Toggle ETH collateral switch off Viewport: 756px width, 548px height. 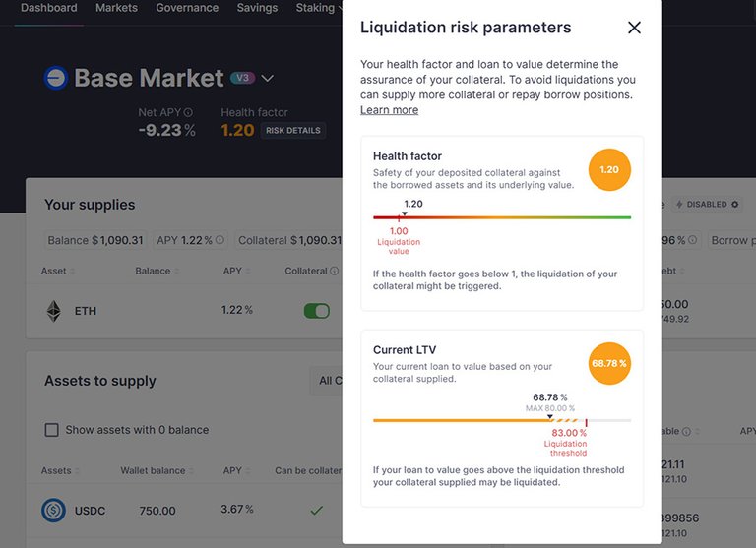point(317,311)
